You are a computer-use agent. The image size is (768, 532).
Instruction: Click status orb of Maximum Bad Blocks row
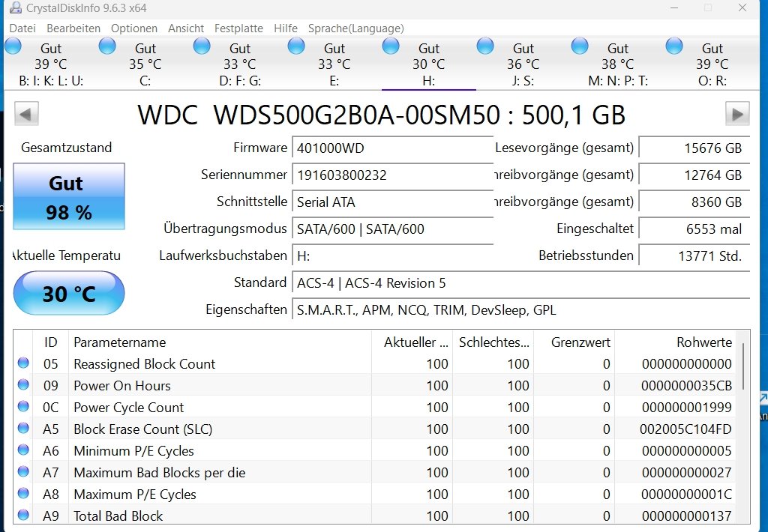(x=23, y=471)
